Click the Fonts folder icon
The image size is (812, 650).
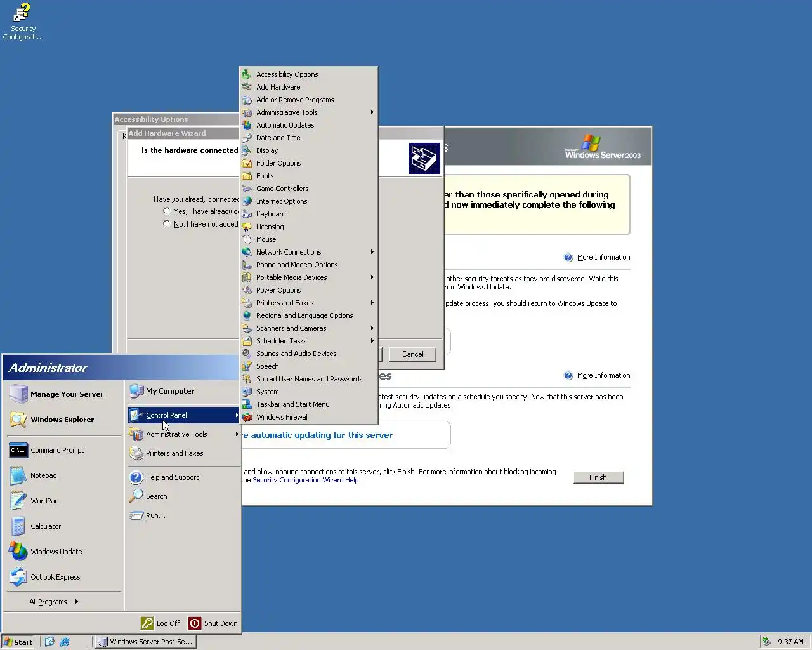[247, 176]
